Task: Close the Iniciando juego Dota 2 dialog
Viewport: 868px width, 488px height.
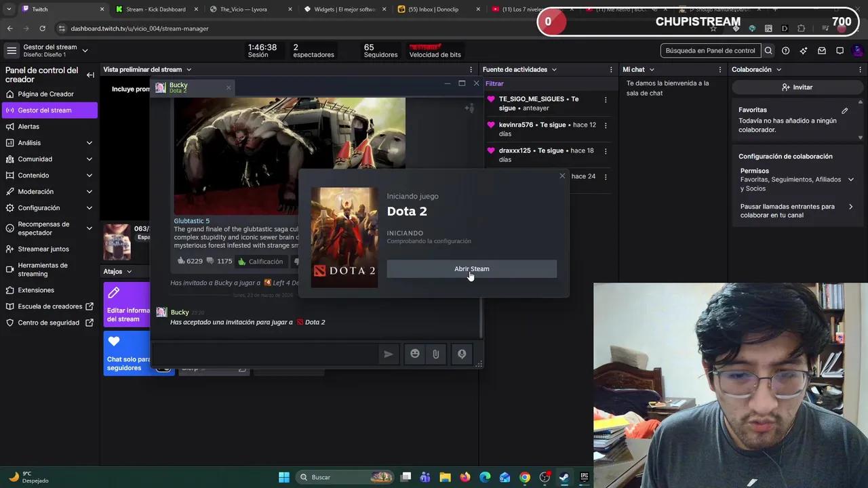Action: (x=562, y=176)
